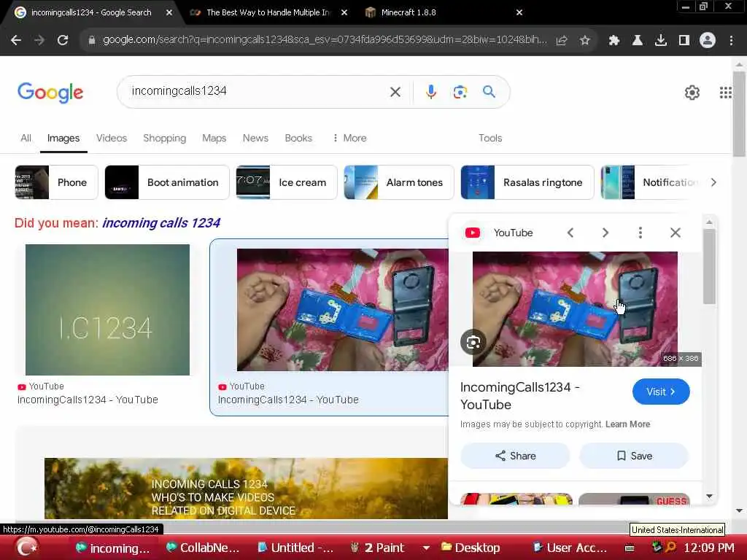Search by image with Google Lens icon

click(460, 92)
